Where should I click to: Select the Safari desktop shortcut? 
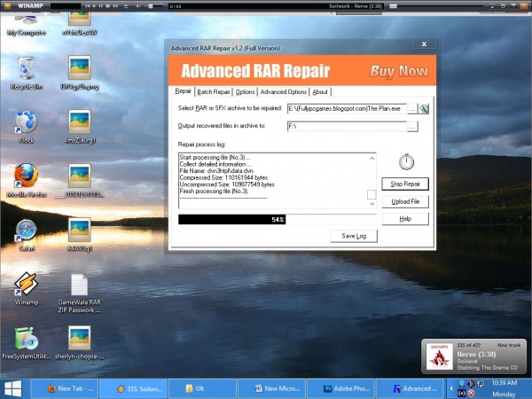tap(26, 235)
